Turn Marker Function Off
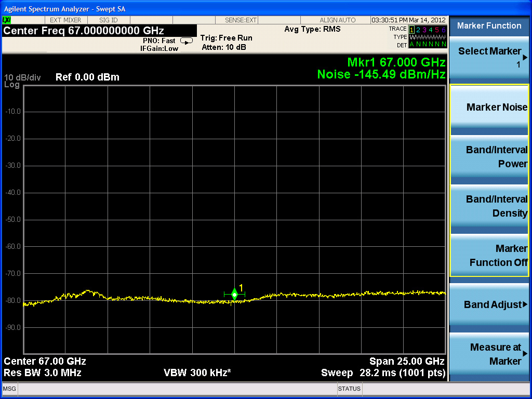The image size is (532, 399). pyautogui.click(x=489, y=256)
